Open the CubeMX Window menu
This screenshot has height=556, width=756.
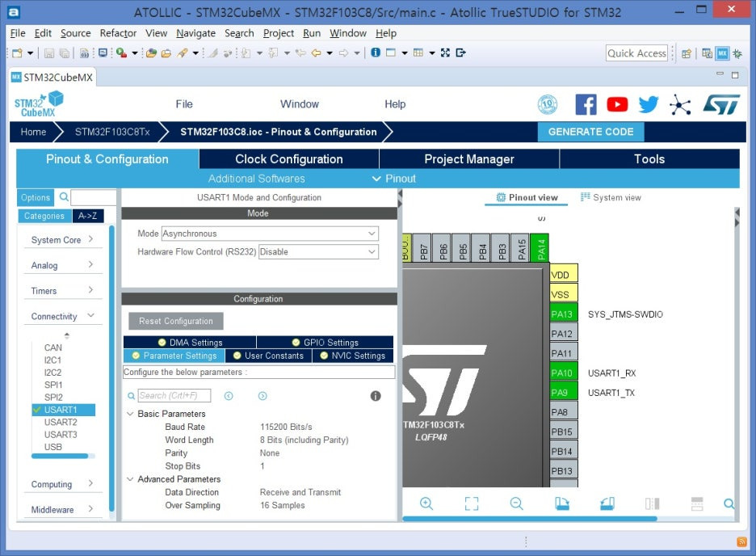(x=300, y=104)
